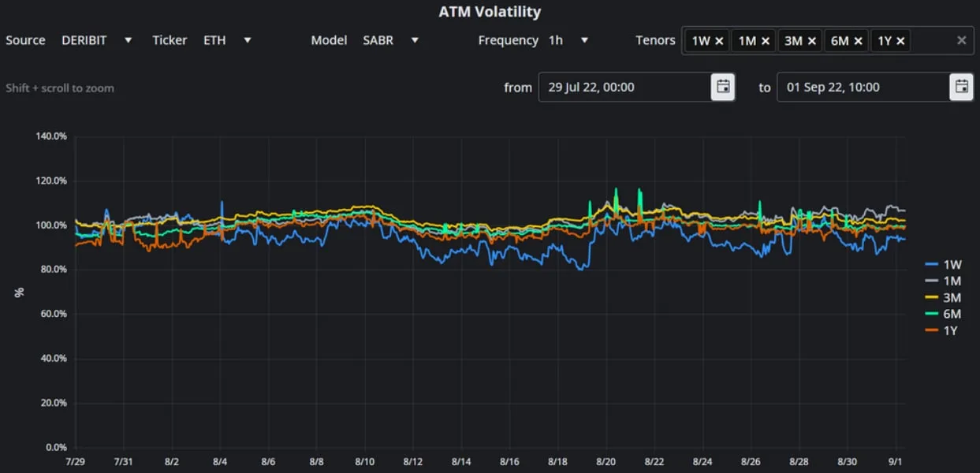Viewport: 980px width, 473px height.
Task: Open the 'to' date calendar picker
Action: tap(961, 87)
